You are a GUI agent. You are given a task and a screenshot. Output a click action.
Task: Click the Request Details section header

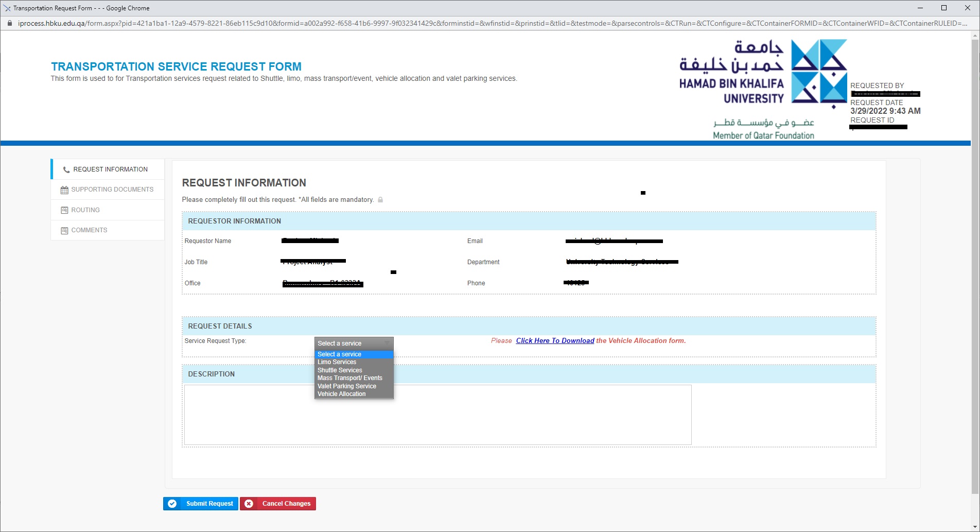pyautogui.click(x=529, y=326)
